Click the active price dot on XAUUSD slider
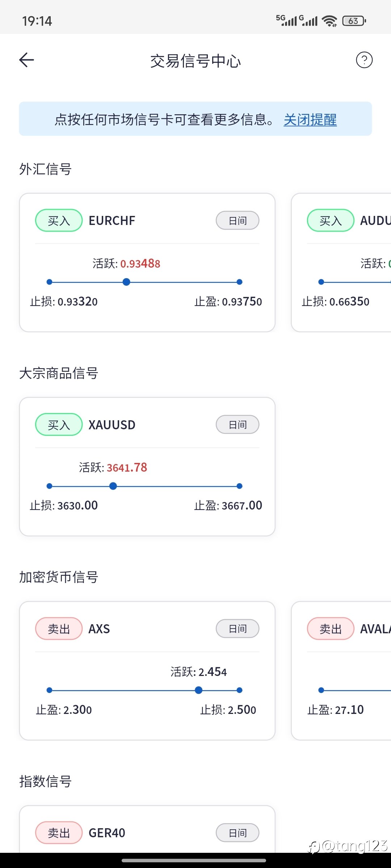391x868 pixels. click(x=113, y=486)
